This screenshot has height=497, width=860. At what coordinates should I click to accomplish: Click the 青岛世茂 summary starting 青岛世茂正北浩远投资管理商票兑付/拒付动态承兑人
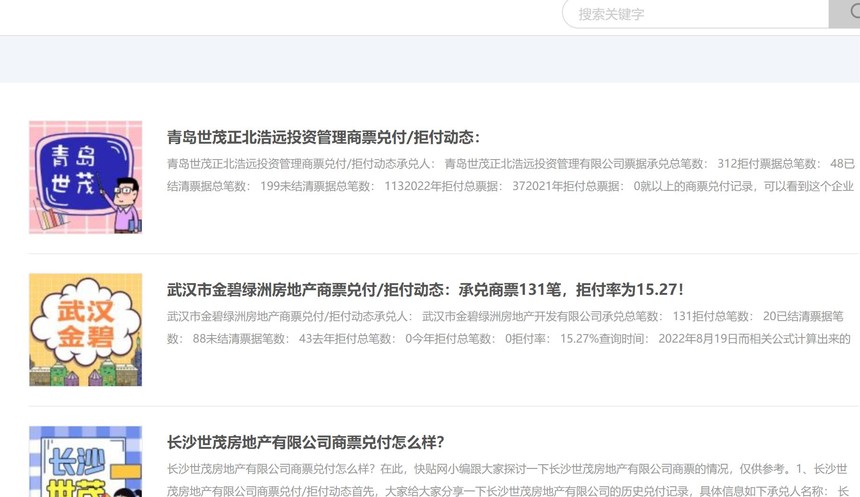(x=511, y=175)
